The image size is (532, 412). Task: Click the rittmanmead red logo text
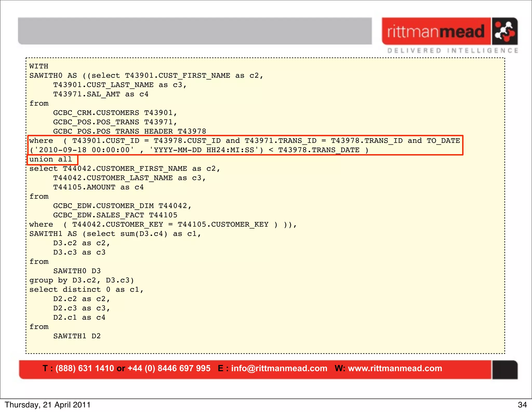436,31
